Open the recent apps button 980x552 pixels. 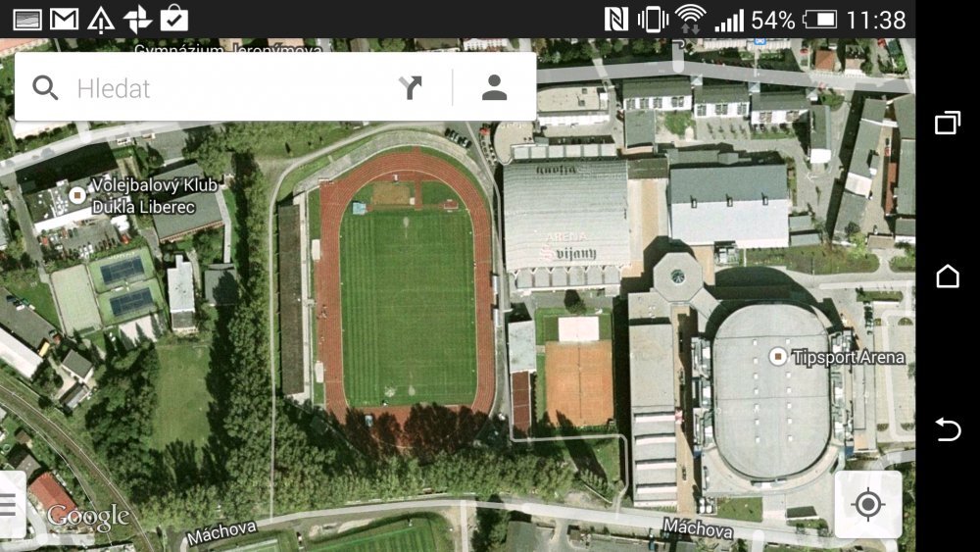point(948,122)
